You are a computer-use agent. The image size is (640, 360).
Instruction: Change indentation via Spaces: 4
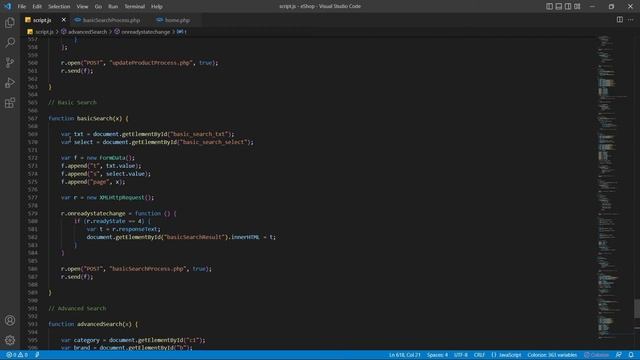437,355
